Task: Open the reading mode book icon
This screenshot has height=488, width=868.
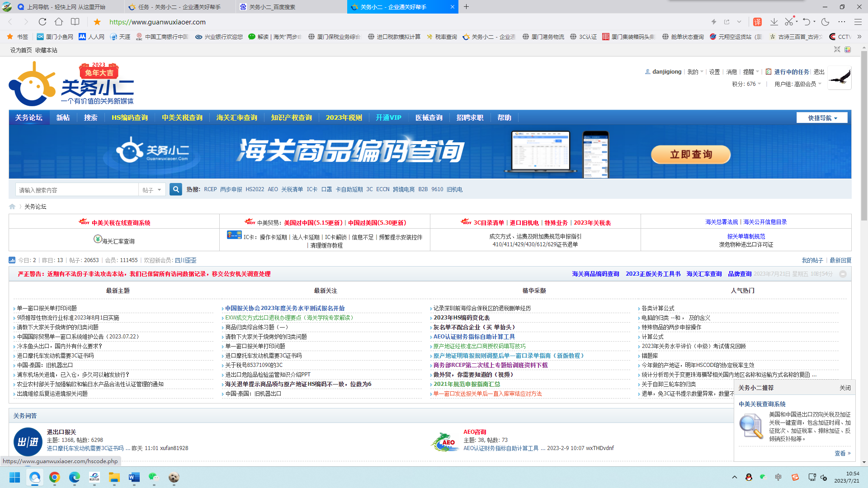Action: pos(75,22)
